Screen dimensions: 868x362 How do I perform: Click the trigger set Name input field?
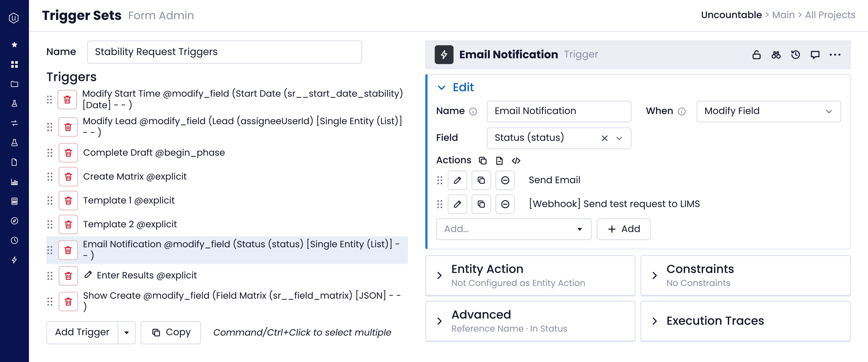tap(224, 52)
